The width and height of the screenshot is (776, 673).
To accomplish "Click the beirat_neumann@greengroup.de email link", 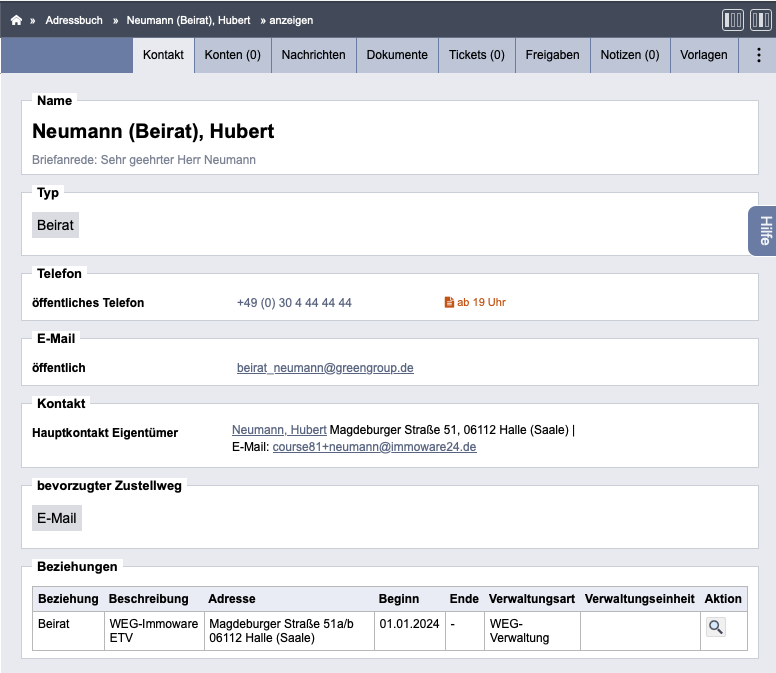I will point(325,368).
